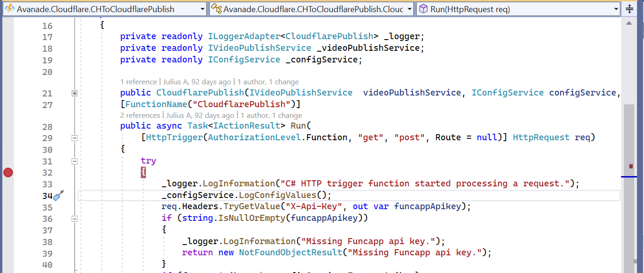Open the type navigation dropdown arrow
The height and width of the screenshot is (273, 644).
409,9
